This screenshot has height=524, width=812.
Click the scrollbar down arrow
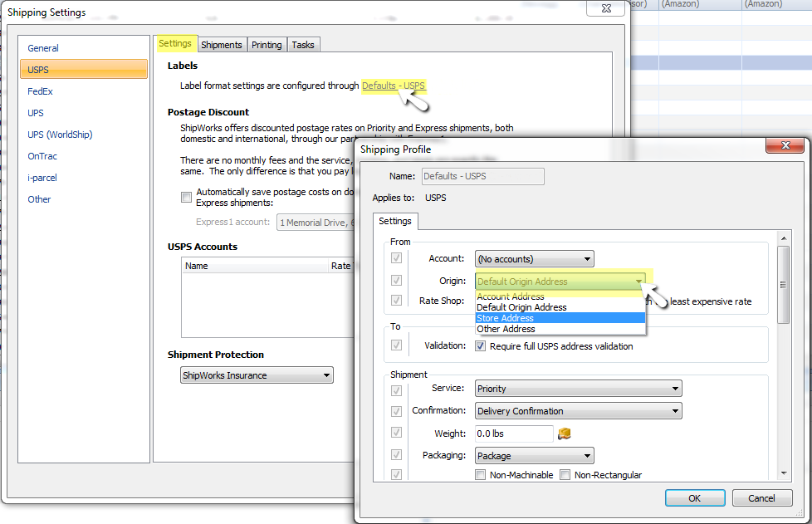tap(784, 473)
